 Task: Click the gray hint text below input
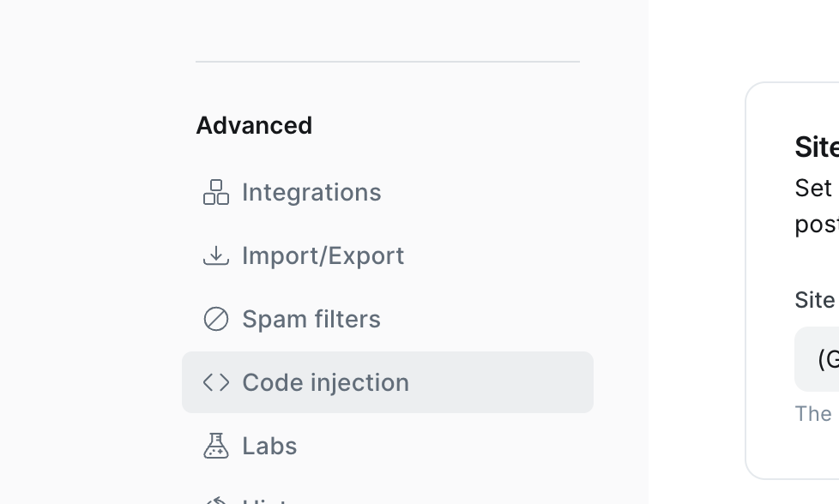813,414
